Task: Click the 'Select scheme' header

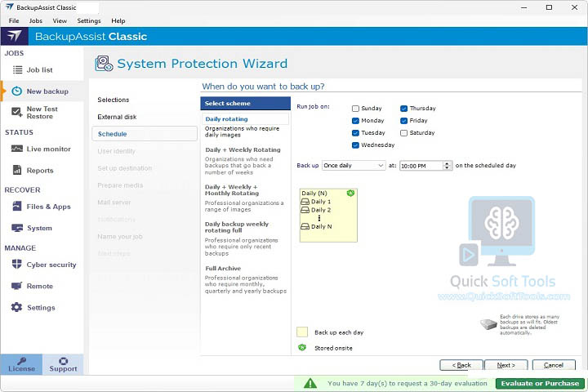Action: pyautogui.click(x=245, y=103)
